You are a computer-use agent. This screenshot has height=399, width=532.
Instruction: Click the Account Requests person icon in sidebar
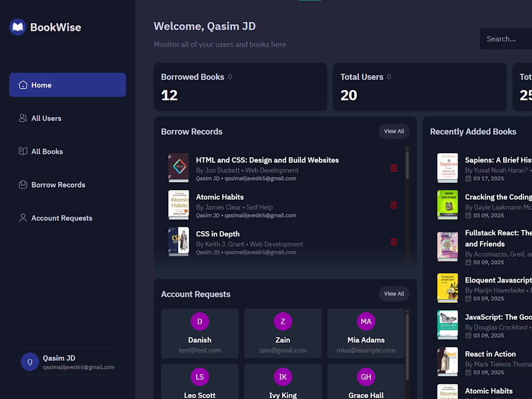pyautogui.click(x=23, y=218)
